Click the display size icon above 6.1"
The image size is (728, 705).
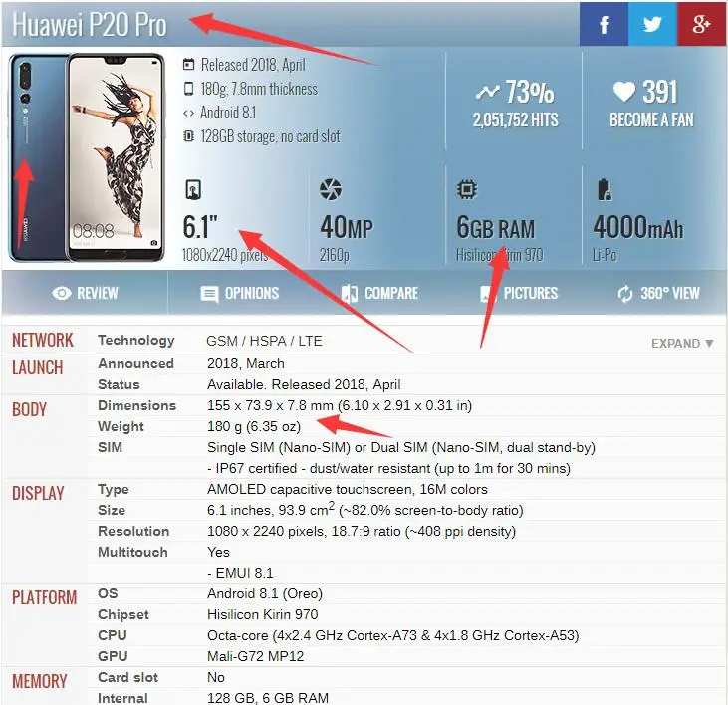[x=193, y=189]
